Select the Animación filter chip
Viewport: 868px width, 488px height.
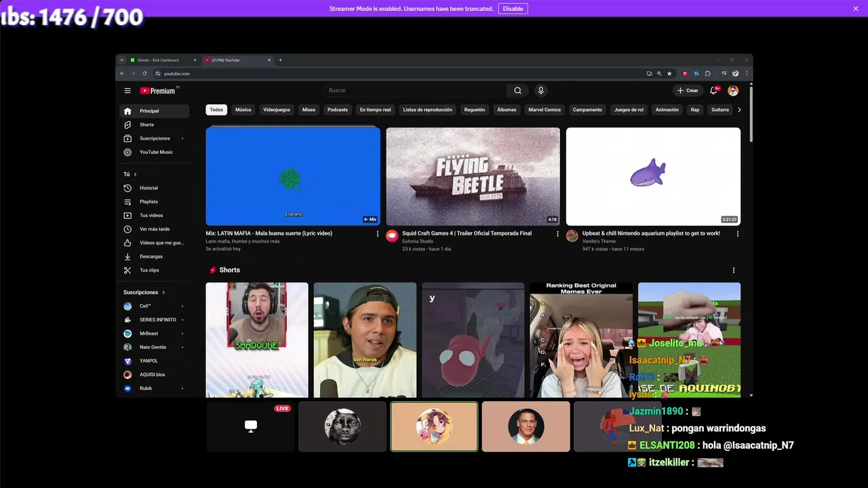667,110
